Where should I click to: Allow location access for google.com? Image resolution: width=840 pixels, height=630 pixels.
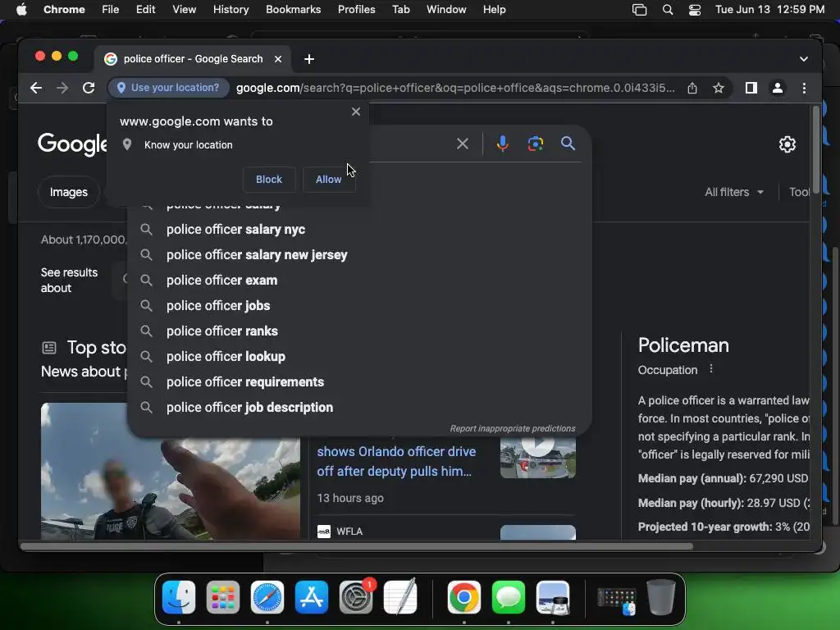click(328, 180)
